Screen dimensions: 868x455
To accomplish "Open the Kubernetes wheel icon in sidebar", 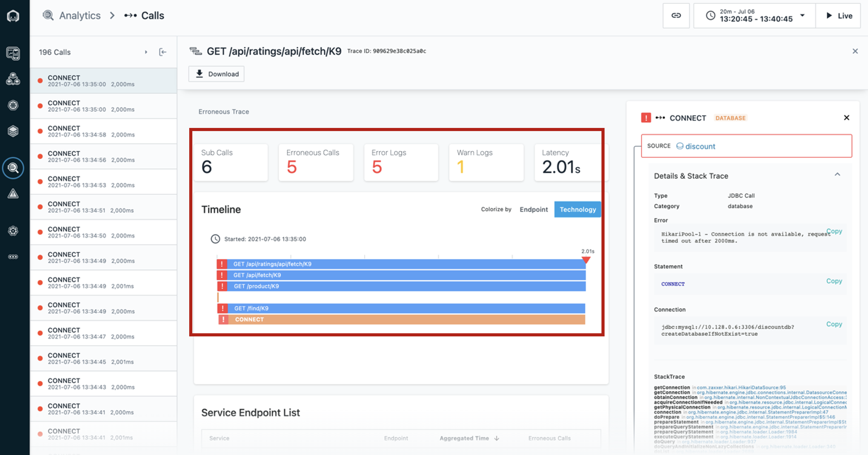I will [13, 105].
